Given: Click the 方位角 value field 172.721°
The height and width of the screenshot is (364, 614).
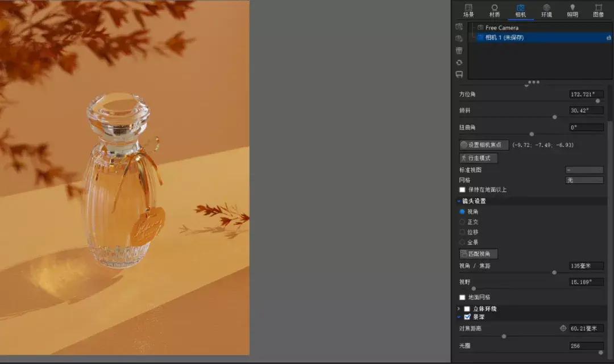Looking at the screenshot, I should click(586, 94).
